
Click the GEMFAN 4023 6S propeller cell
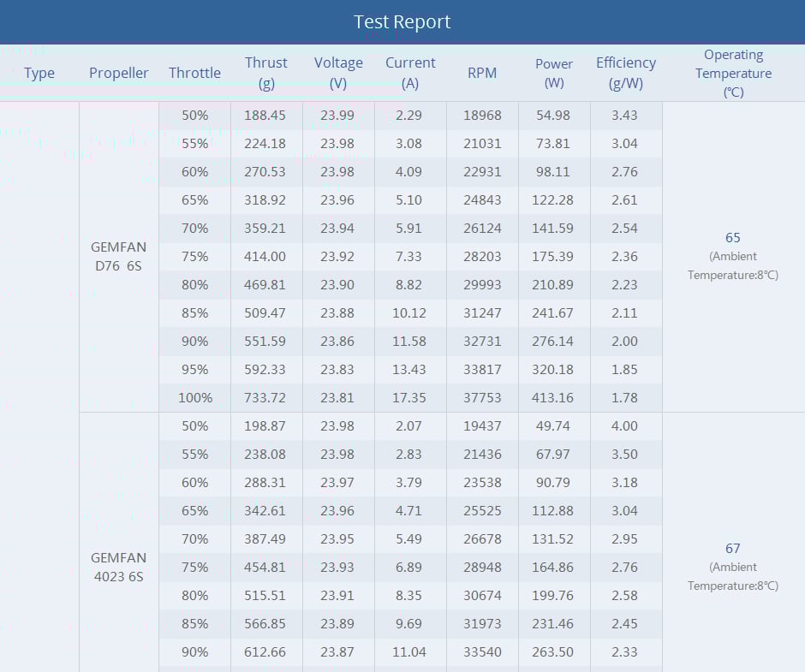click(119, 567)
